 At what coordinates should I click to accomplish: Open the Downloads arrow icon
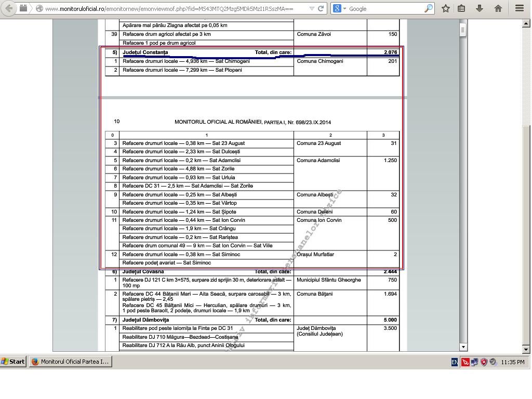[480, 8]
